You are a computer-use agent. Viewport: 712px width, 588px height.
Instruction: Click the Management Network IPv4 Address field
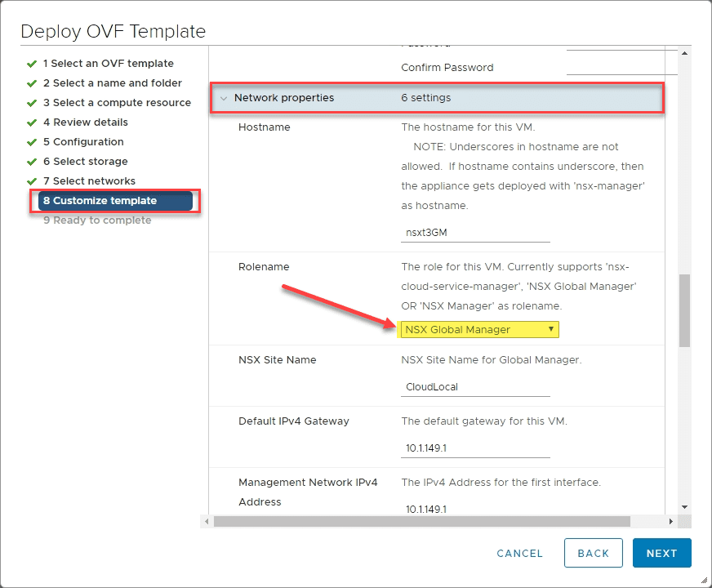tap(475, 509)
